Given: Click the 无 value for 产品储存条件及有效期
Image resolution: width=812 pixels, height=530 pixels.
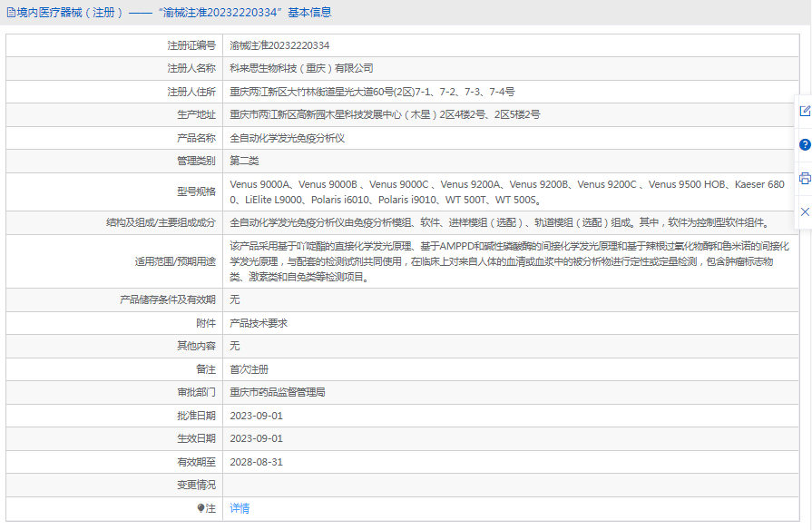Looking at the screenshot, I should tap(235, 299).
